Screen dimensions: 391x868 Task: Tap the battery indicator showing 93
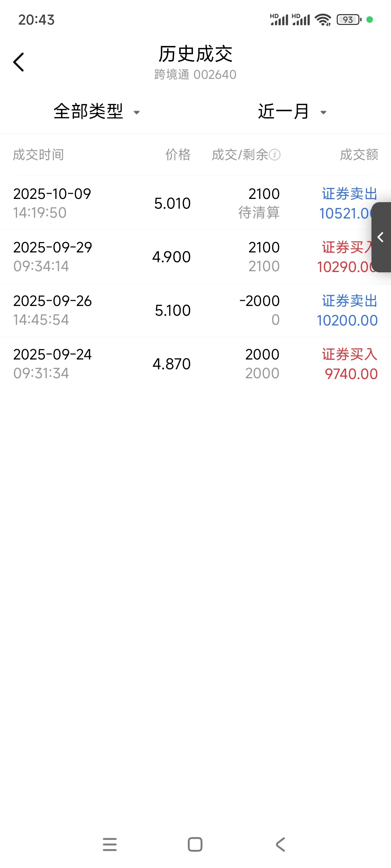(349, 20)
